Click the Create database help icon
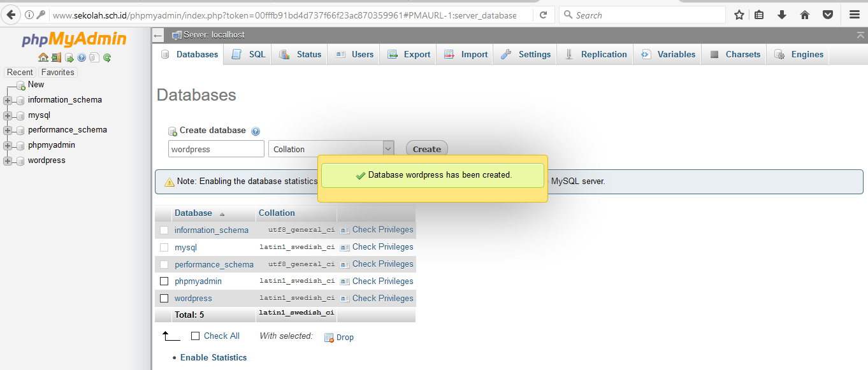The height and width of the screenshot is (370, 868). pyautogui.click(x=256, y=131)
